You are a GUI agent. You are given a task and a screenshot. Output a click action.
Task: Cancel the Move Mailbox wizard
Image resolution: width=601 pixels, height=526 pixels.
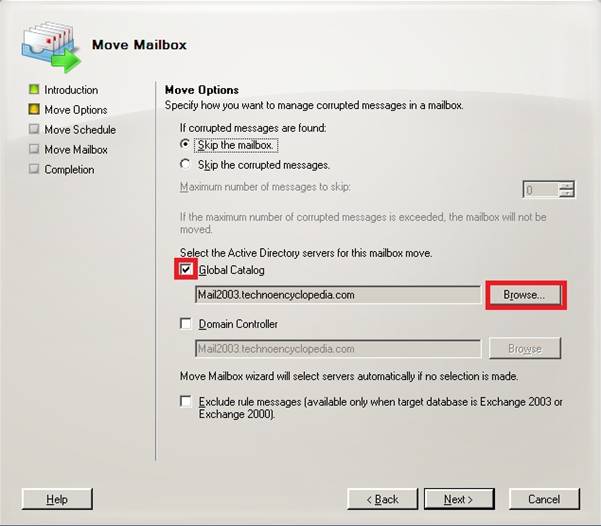pos(544,499)
